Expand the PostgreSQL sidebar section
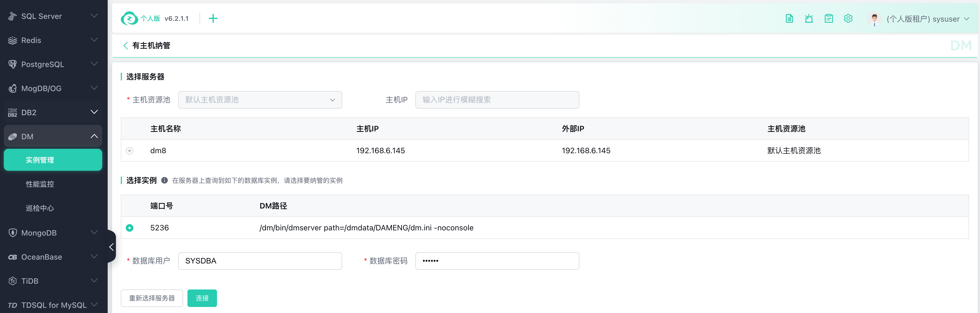The width and height of the screenshot is (980, 313). pos(53,64)
